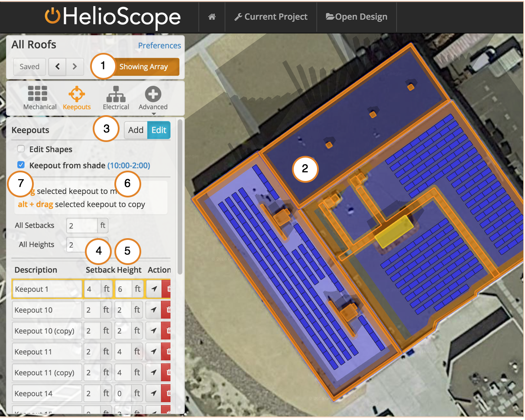Viewport: 525px width, 420px height.
Task: Open the Open Design menu
Action: point(356,17)
